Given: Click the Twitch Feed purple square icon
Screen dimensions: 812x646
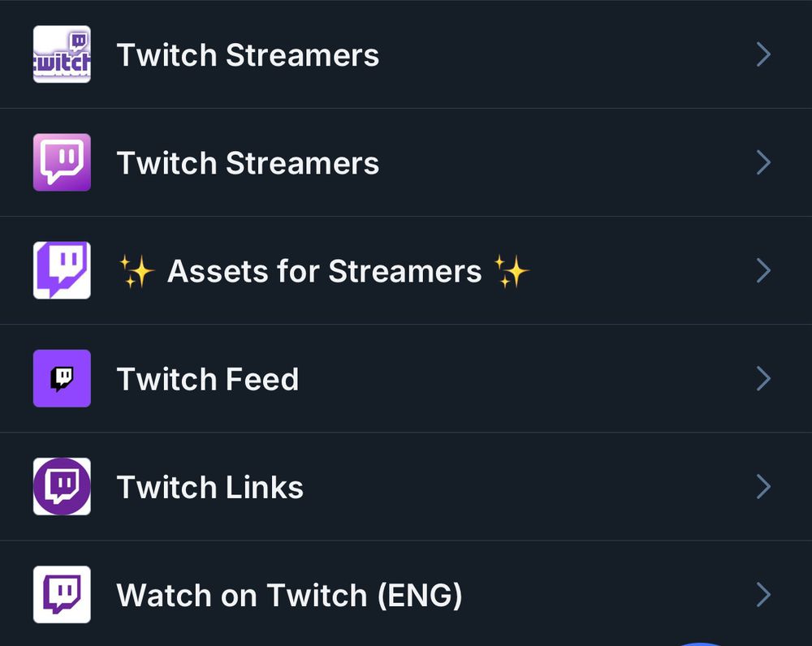Looking at the screenshot, I should (62, 378).
